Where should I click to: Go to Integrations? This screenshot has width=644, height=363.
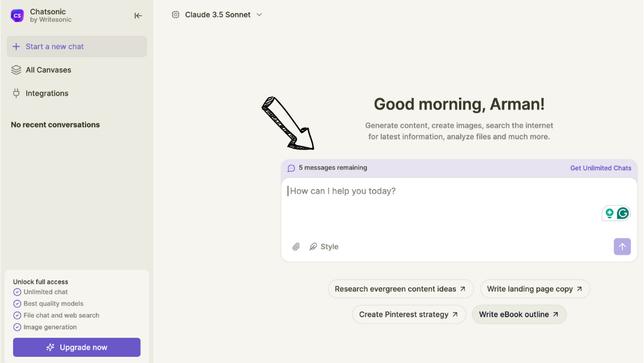(47, 93)
